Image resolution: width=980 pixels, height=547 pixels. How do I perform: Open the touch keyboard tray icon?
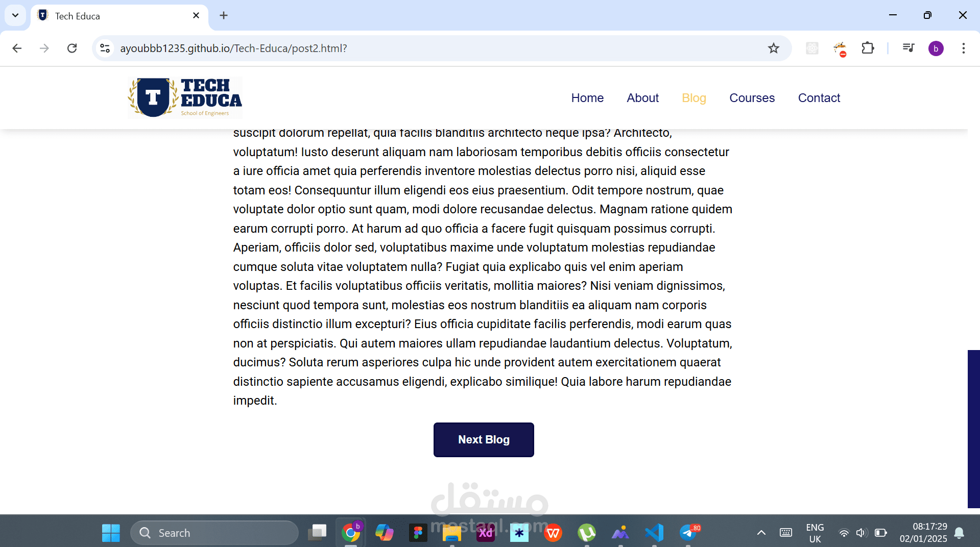tap(786, 533)
